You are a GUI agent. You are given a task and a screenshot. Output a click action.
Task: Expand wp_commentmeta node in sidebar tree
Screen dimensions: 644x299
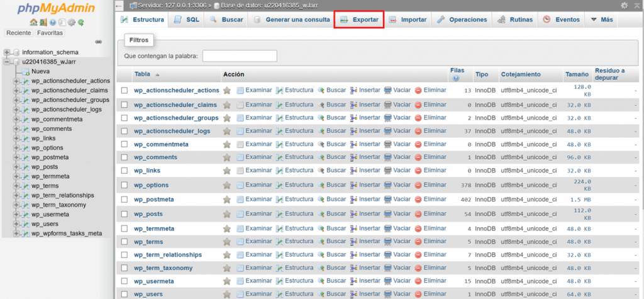[x=16, y=119]
